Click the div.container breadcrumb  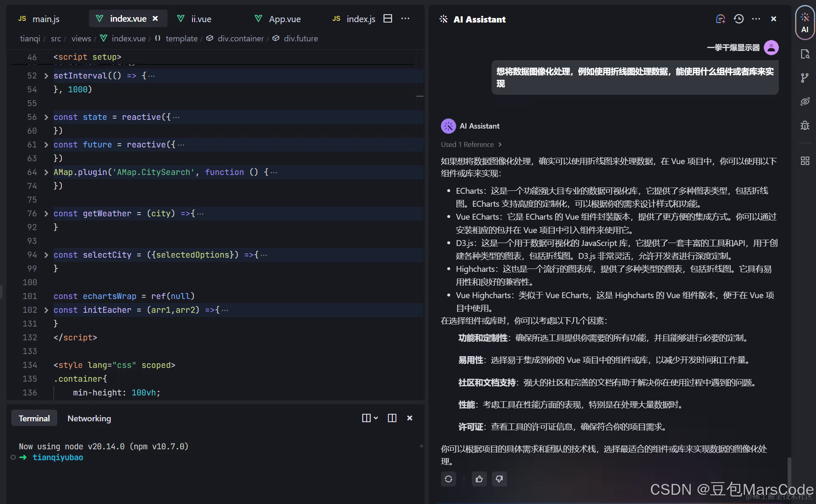[x=240, y=38]
